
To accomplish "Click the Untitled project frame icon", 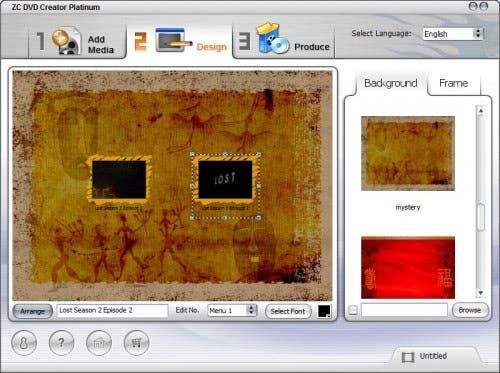I will point(408,357).
